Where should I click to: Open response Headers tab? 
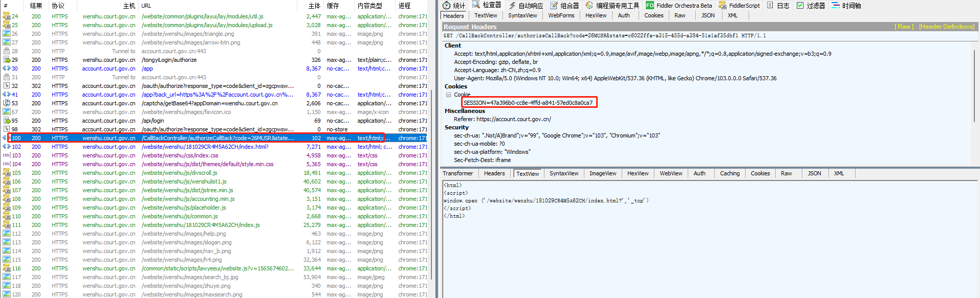point(494,173)
